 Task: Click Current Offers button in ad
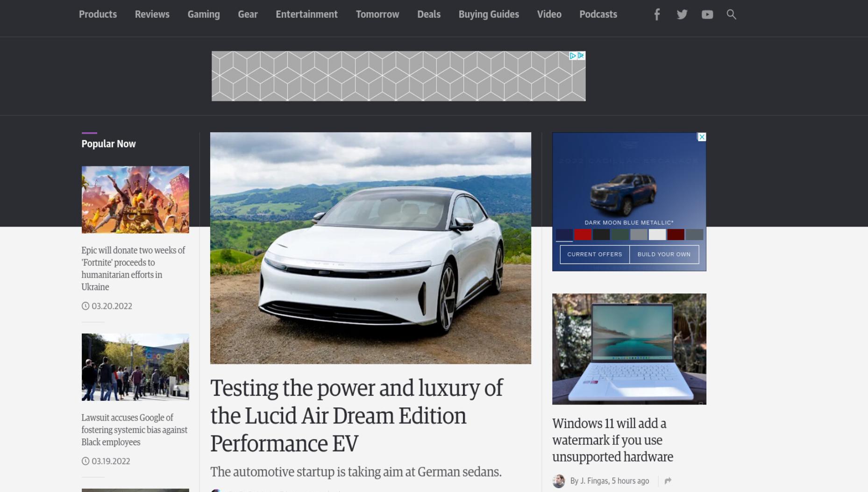(x=595, y=255)
